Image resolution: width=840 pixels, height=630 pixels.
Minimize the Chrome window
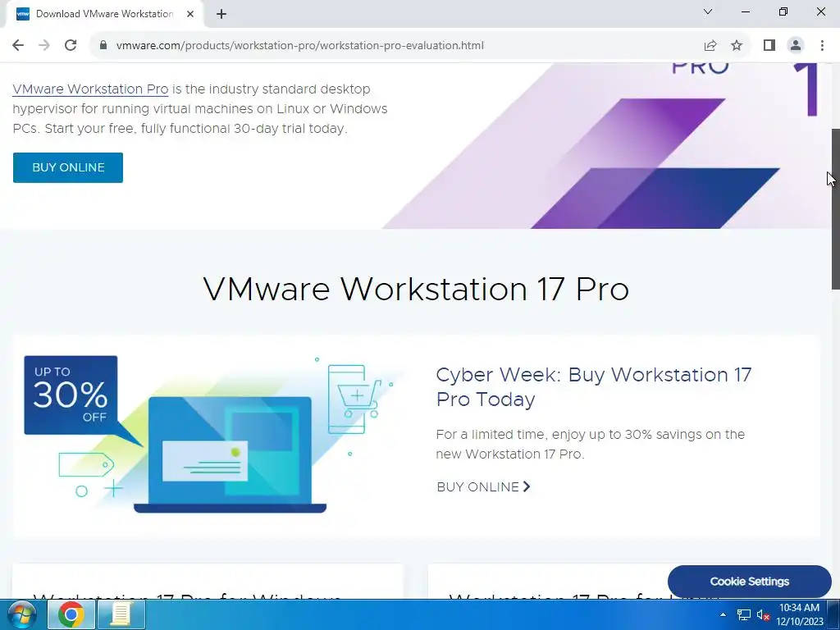click(x=745, y=11)
